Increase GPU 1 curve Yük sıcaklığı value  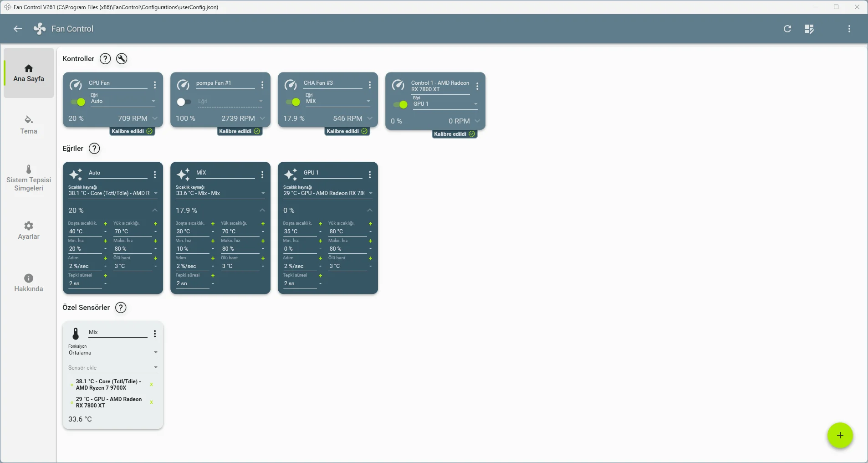(371, 224)
